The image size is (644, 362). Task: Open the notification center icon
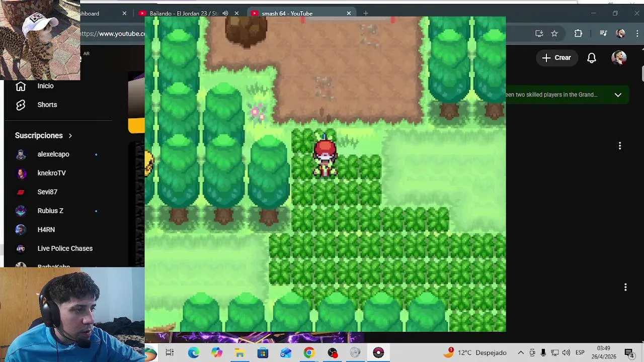tap(629, 353)
